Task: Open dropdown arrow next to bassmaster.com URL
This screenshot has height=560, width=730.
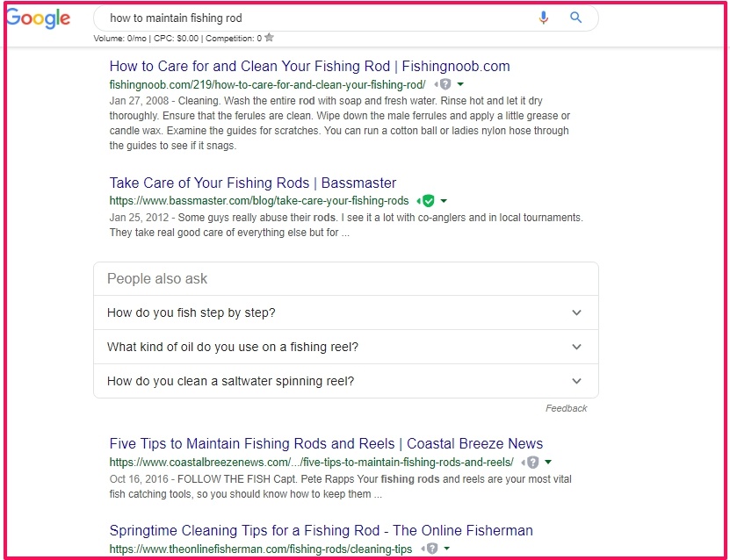Action: coord(444,201)
